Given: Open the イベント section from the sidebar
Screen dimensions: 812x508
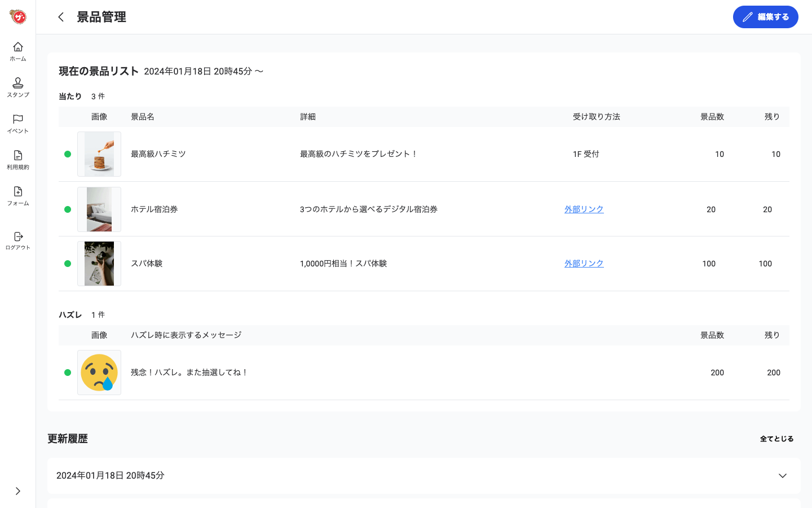Looking at the screenshot, I should point(17,123).
